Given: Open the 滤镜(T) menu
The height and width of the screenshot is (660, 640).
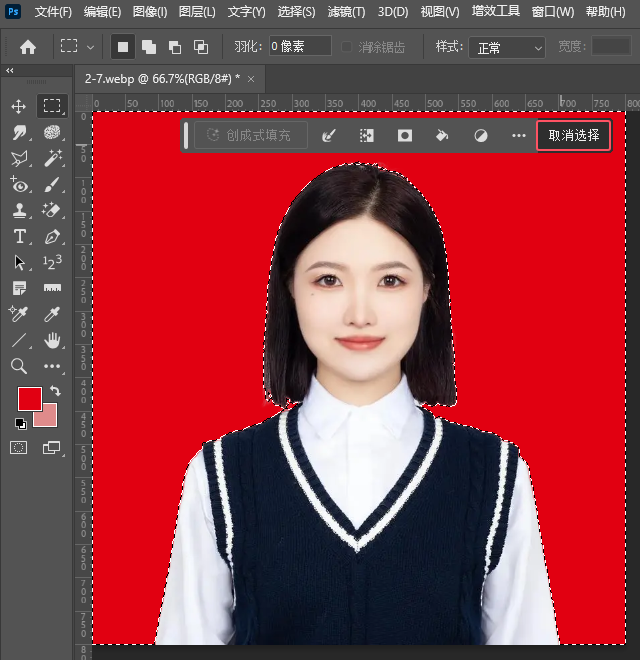Looking at the screenshot, I should (346, 12).
